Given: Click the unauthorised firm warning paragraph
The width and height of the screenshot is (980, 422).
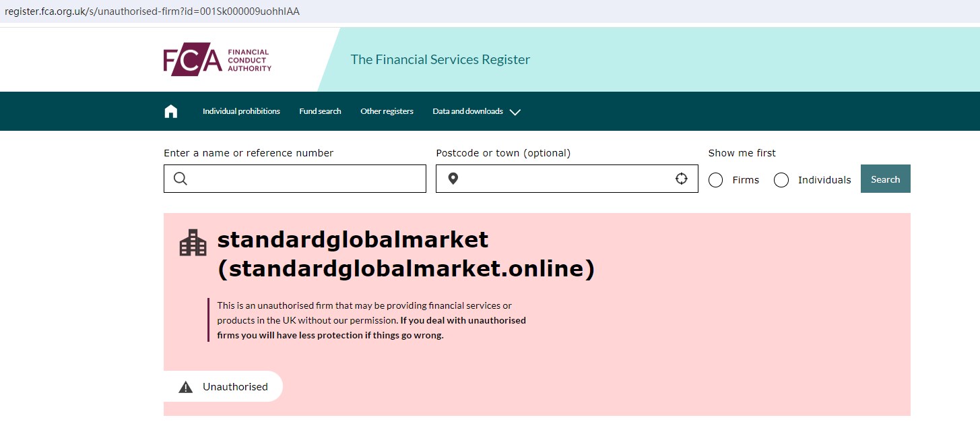Looking at the screenshot, I should click(x=371, y=320).
